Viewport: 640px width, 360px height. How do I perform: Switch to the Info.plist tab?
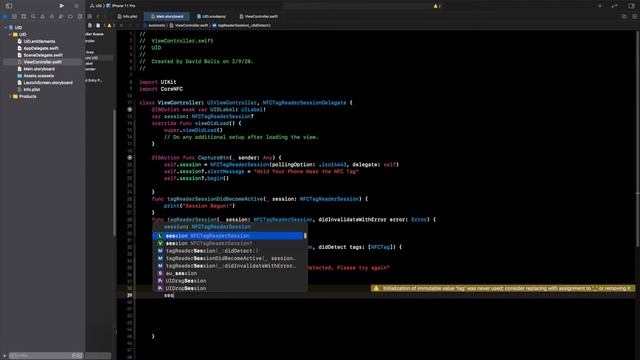(128, 16)
